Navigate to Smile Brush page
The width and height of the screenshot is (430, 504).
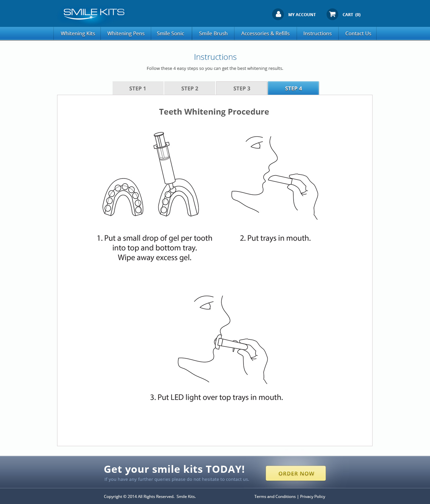[213, 34]
